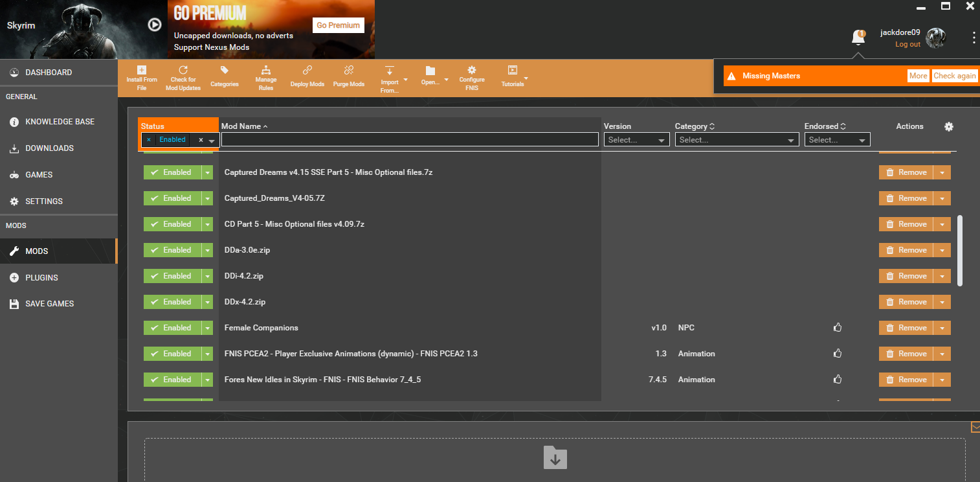Screen dimensions: 980x482
Task: Endorse the FNIS PCEA2 mod
Action: click(838, 354)
